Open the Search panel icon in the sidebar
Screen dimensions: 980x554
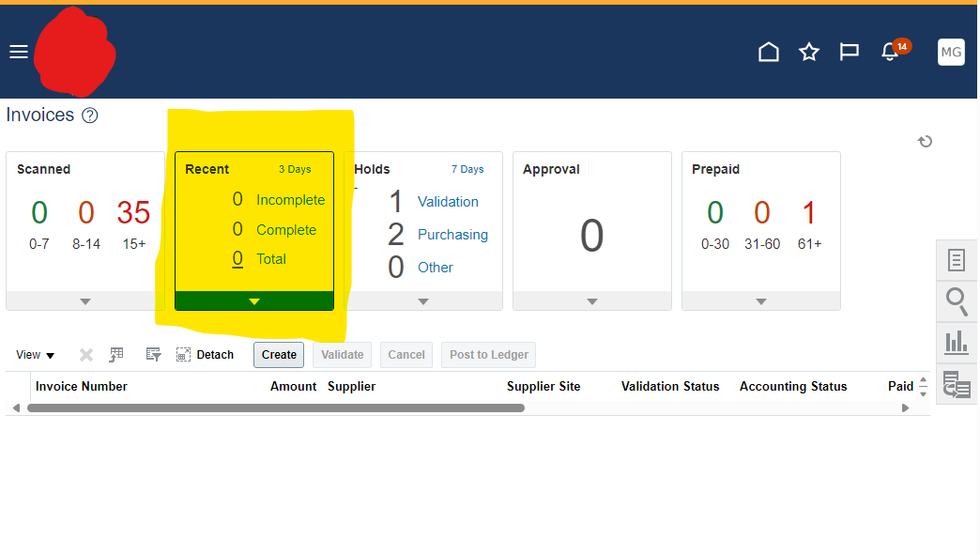(957, 301)
